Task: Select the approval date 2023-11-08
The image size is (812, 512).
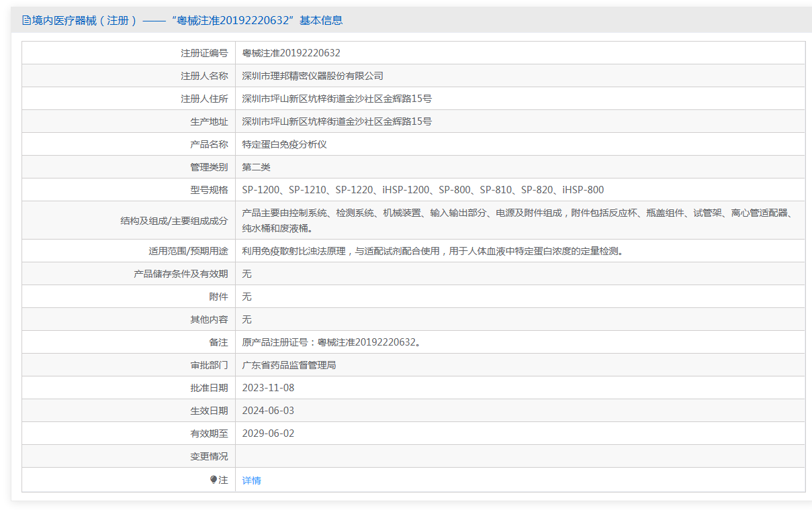Action: coord(269,388)
